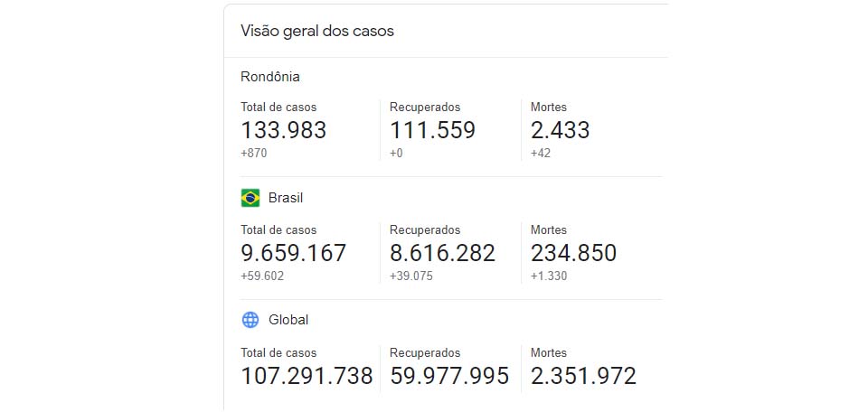Click Brasil total cases value 9.659.167
Viewport: 868px width, 412px height.
tap(293, 253)
